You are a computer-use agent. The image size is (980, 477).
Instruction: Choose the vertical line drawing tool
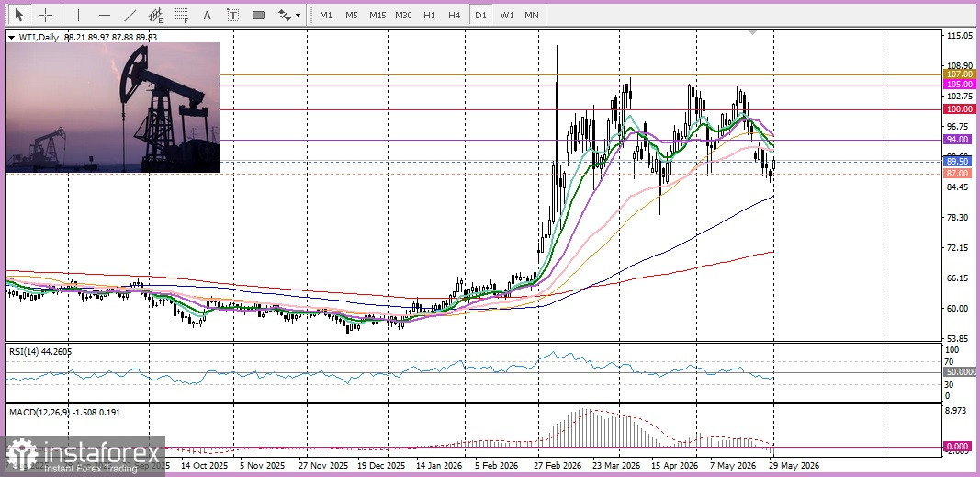[78, 15]
